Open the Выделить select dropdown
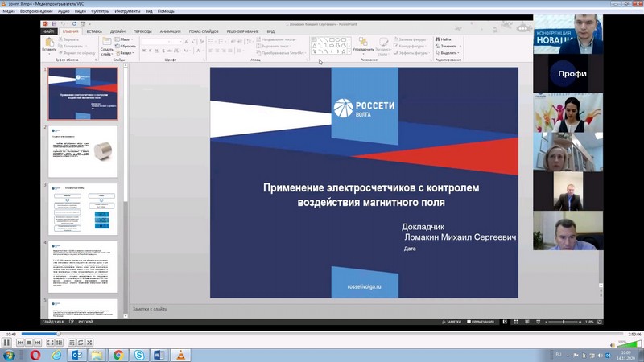Viewport: 644px width, 362px height. pos(448,53)
